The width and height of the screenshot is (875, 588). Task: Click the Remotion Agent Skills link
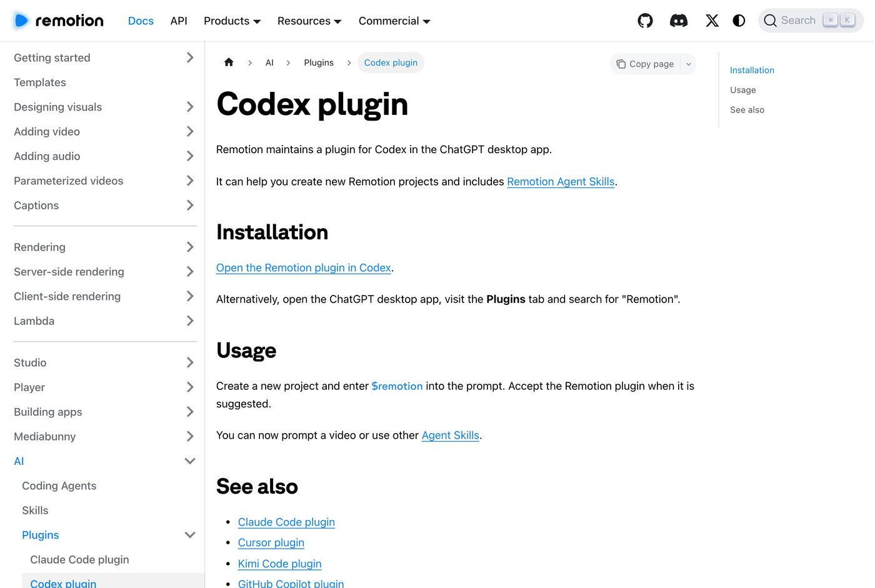pyautogui.click(x=561, y=182)
